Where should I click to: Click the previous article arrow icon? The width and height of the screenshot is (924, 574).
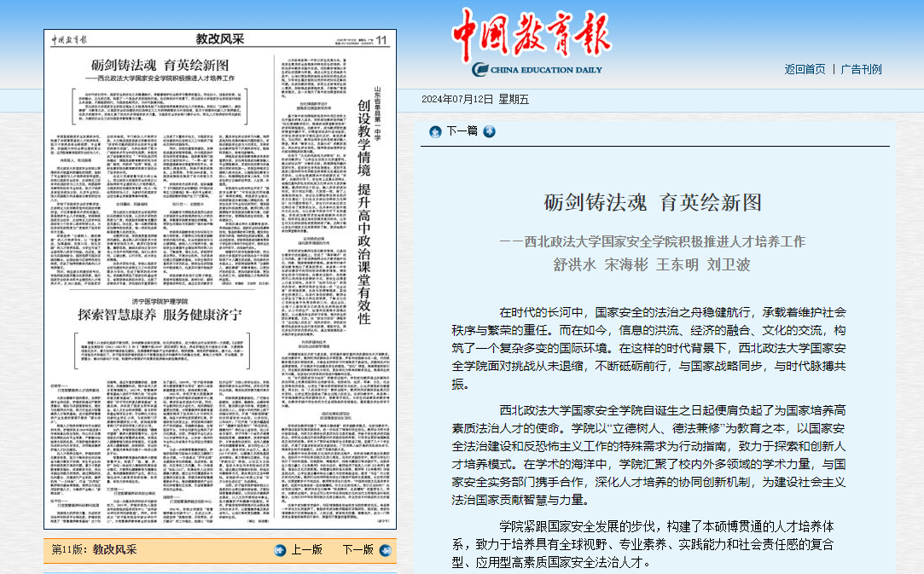(x=435, y=131)
